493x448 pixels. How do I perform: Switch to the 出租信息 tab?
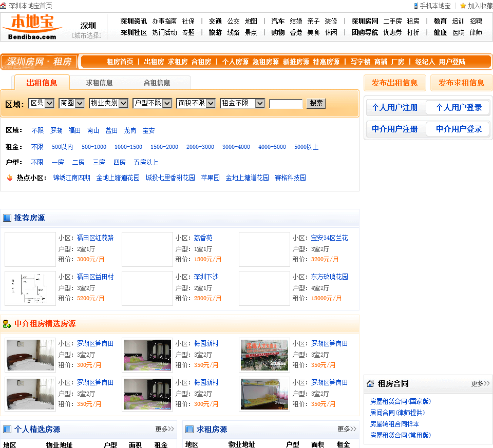[x=42, y=83]
